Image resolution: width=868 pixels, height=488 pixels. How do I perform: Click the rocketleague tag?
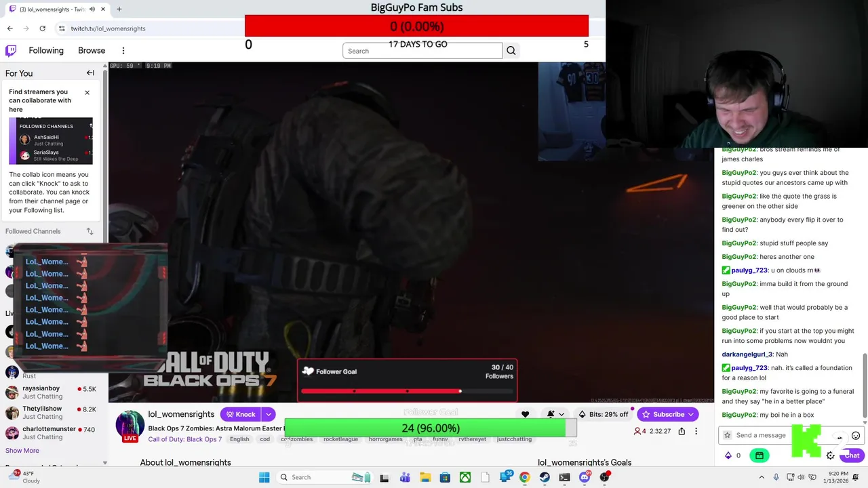pyautogui.click(x=340, y=439)
